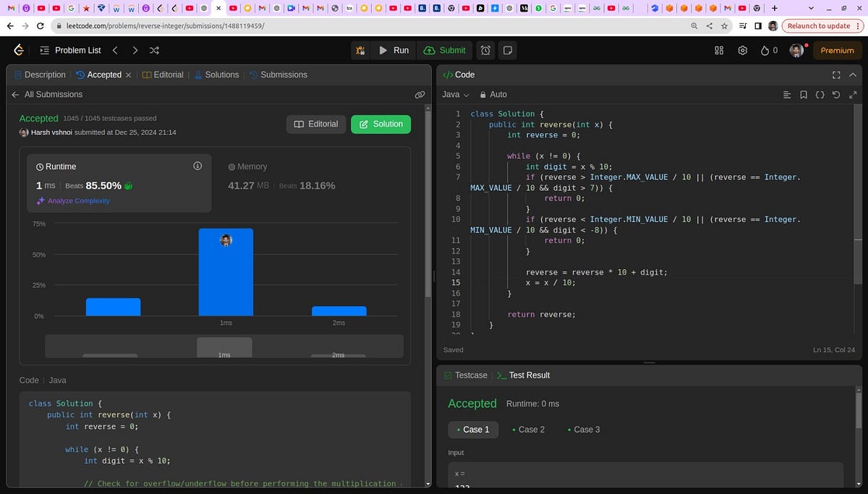The image size is (868, 494).
Task: Open the Auto indentation dropdown
Action: click(x=496, y=94)
